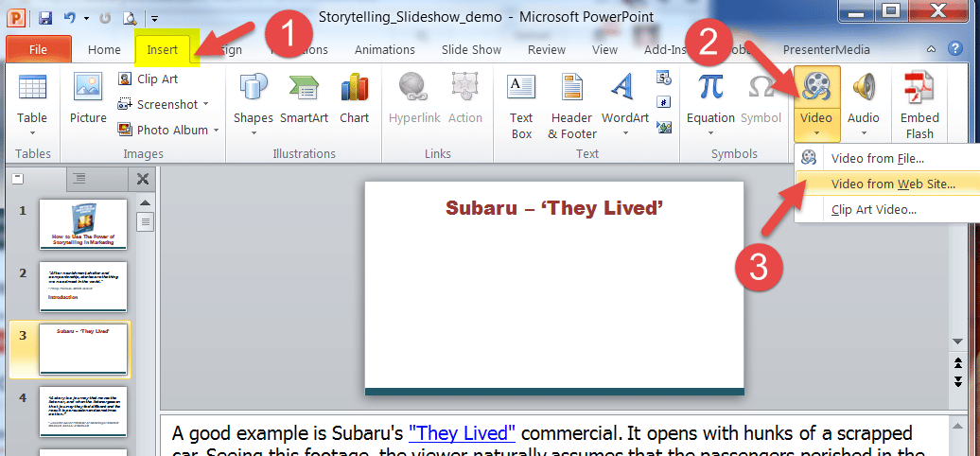
Task: Open PowerPoint Help question mark
Action: tap(954, 49)
